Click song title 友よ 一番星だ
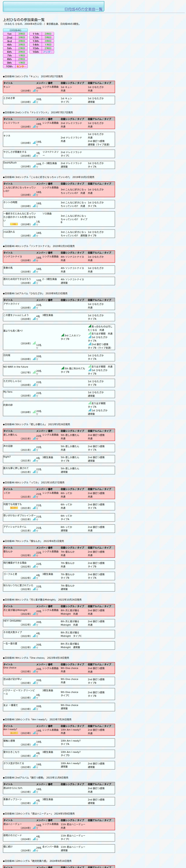The height and width of the screenshot is (868, 186). tap(11, 705)
